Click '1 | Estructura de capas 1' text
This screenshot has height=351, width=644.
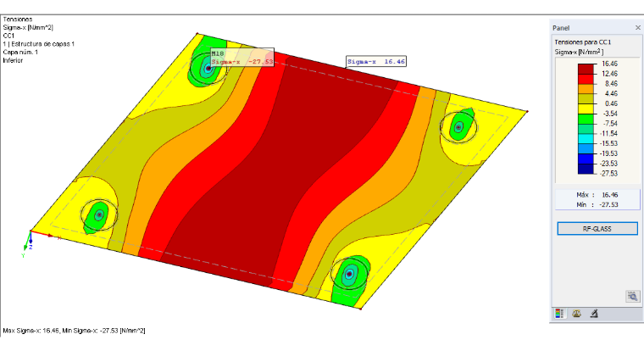39,44
